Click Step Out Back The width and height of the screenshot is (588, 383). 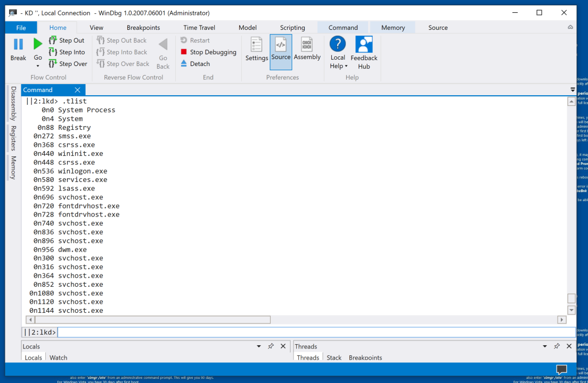(121, 40)
